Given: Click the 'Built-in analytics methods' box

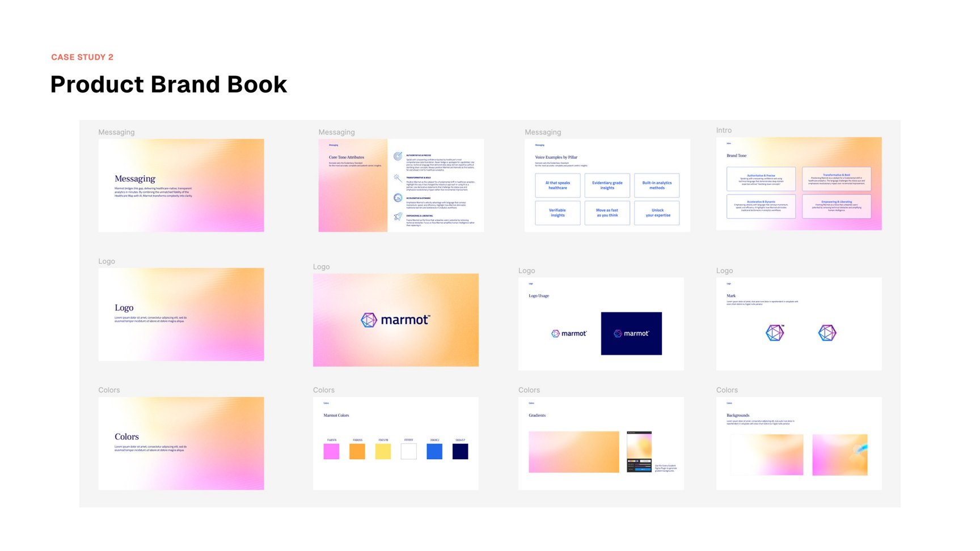Looking at the screenshot, I should click(657, 185).
